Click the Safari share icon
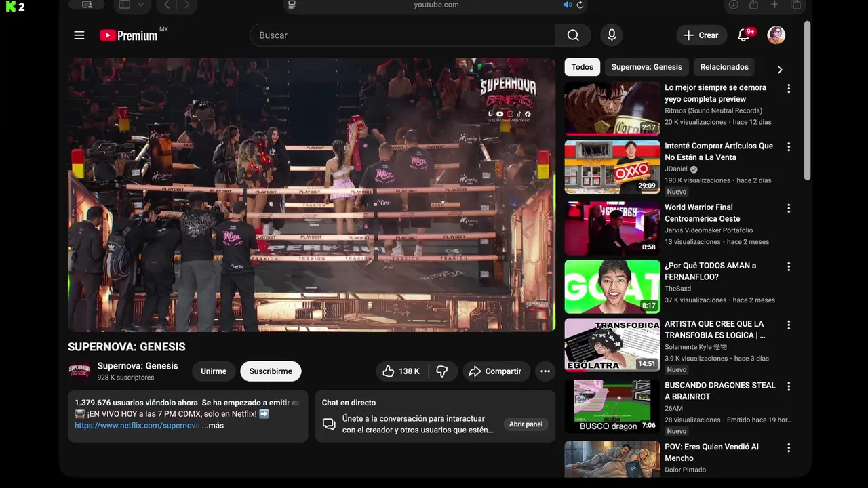The height and width of the screenshot is (488, 868). click(753, 5)
